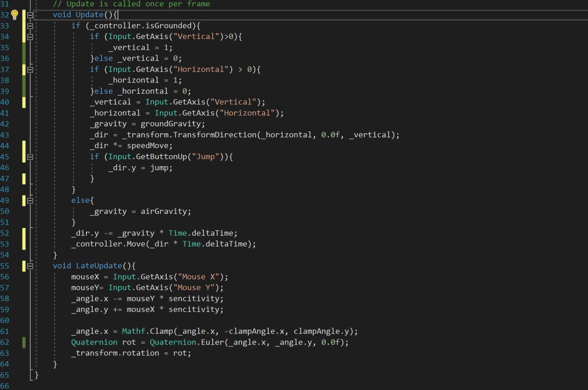Click the lightbulb quick actions icon
Viewport: 588px width, 390px height.
pyautogui.click(x=14, y=15)
